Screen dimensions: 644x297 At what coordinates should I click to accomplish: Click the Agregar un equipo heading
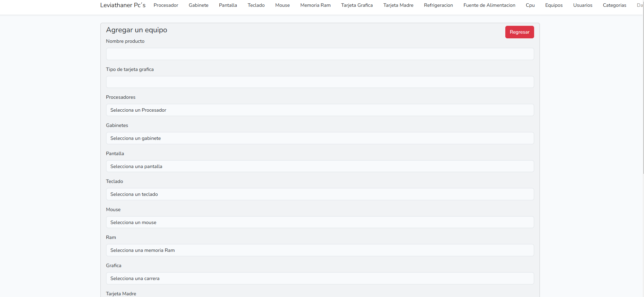[136, 30]
